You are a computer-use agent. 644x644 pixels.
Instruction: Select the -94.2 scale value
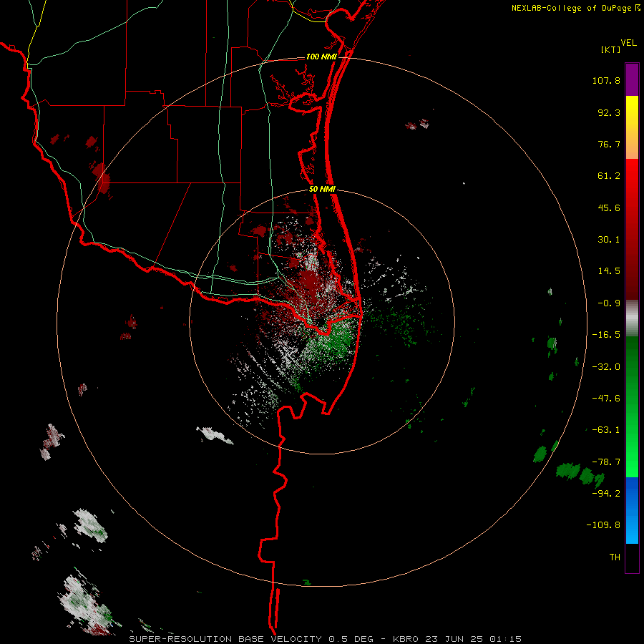click(x=606, y=493)
